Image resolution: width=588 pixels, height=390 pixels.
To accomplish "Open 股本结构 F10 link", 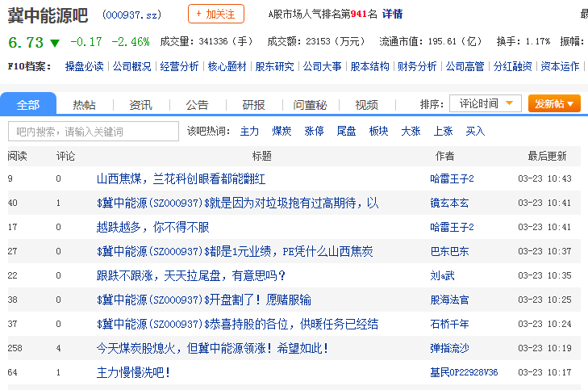I will (369, 66).
